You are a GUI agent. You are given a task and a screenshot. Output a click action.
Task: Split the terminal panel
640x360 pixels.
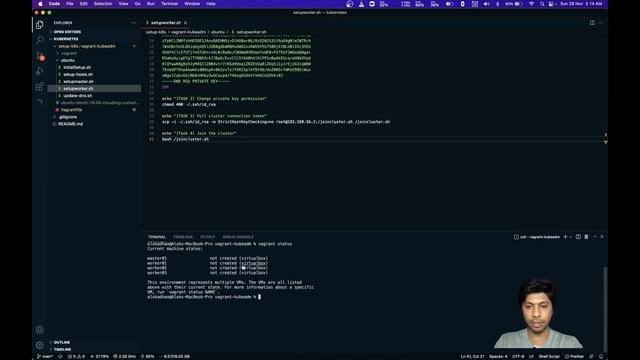click(x=578, y=237)
